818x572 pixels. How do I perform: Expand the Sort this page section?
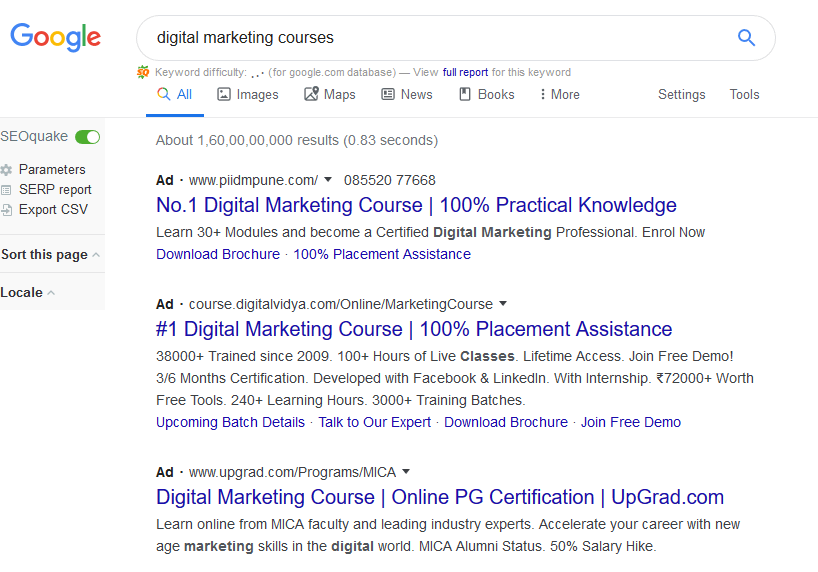pyautogui.click(x=50, y=255)
